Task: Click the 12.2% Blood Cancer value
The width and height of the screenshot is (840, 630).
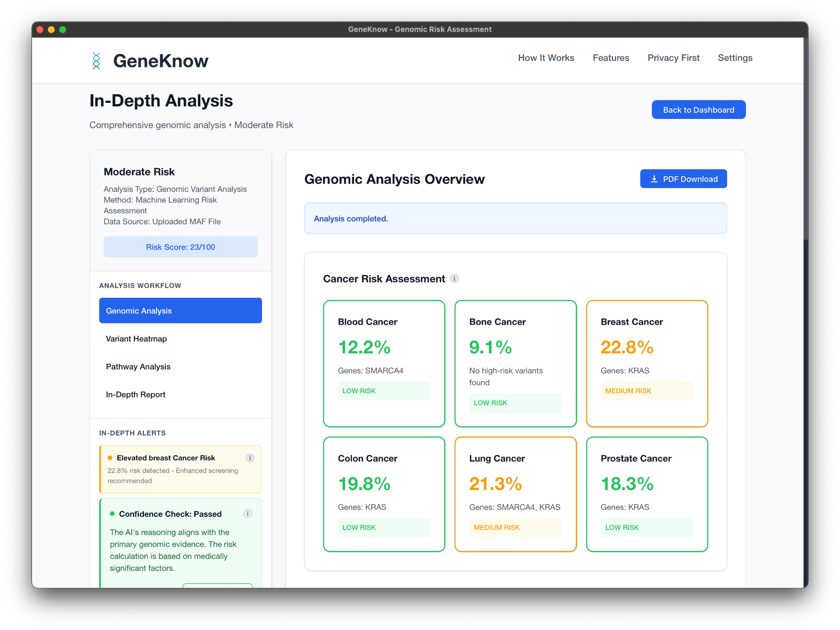Action: click(364, 348)
